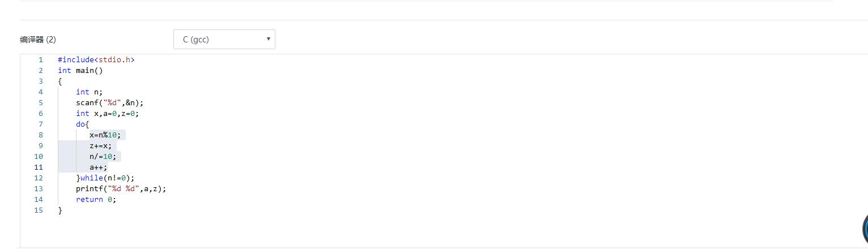Click the x=n%10; statement

click(x=105, y=135)
